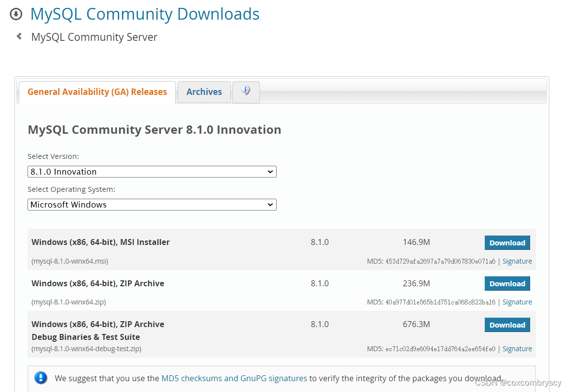
Task: Click the 146.9M file size value
Action: (x=416, y=242)
